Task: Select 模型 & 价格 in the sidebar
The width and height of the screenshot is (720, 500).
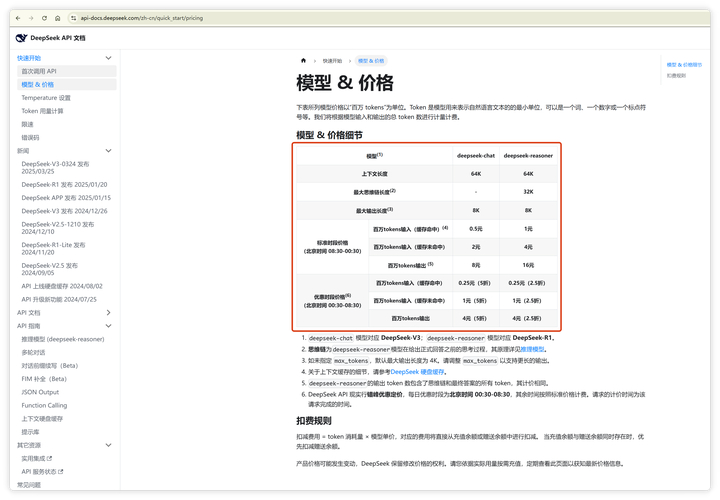Action: click(x=67, y=84)
